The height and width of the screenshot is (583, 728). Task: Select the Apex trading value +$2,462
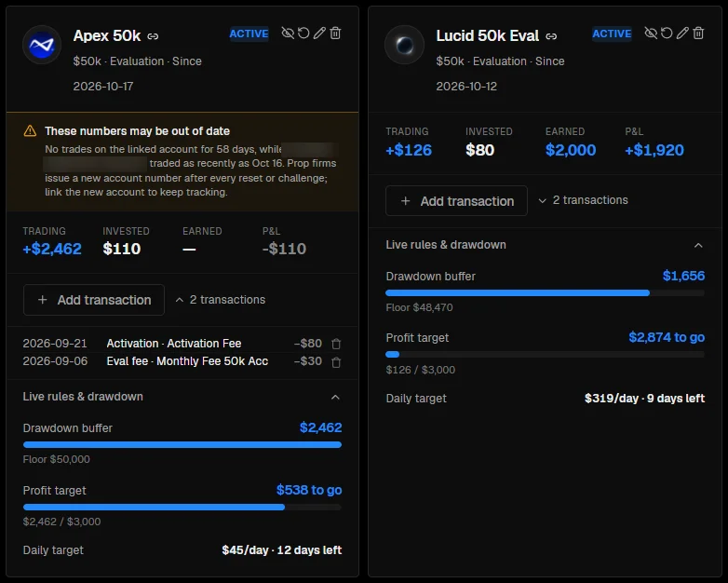click(x=52, y=249)
